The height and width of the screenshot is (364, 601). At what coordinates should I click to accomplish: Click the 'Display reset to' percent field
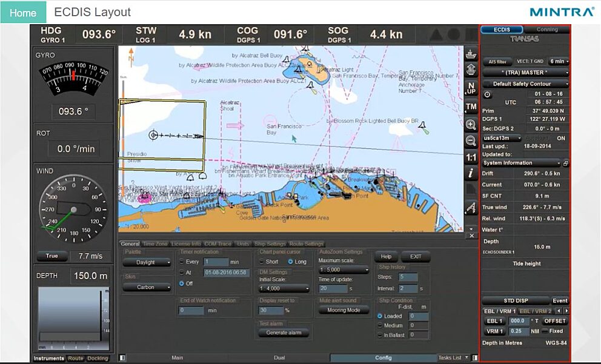[271, 310]
